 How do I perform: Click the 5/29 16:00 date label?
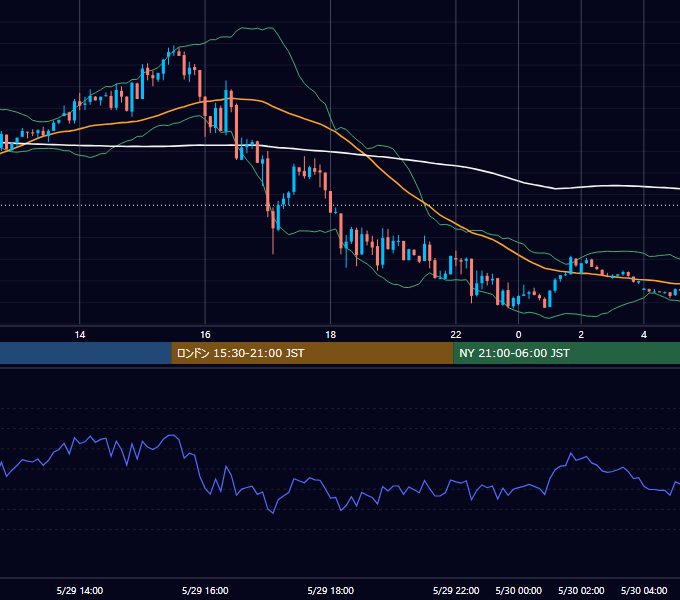[205, 590]
